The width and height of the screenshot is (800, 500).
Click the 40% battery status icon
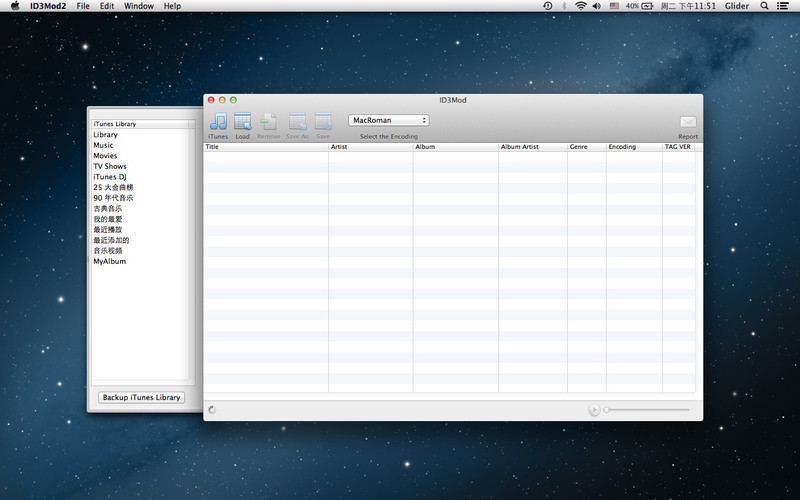[639, 6]
